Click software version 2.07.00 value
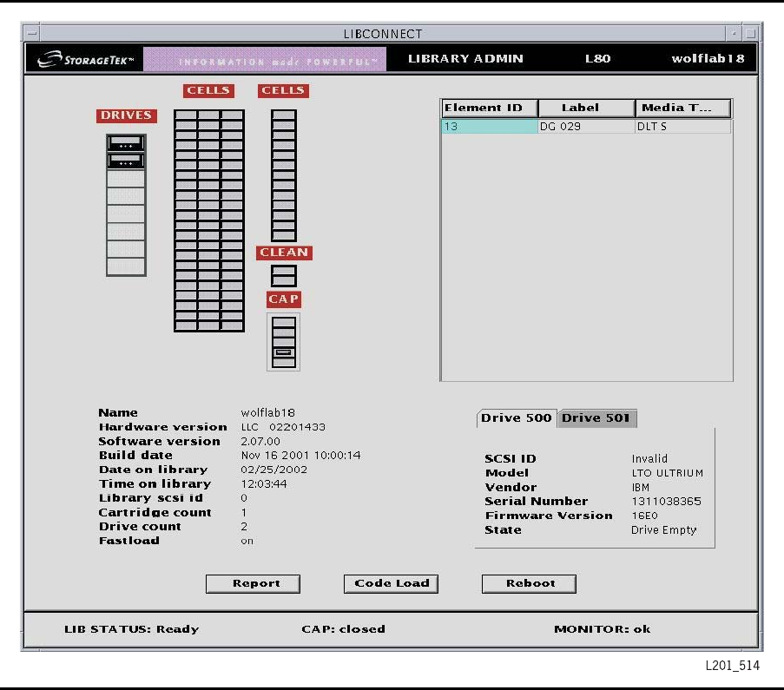 [x=260, y=442]
